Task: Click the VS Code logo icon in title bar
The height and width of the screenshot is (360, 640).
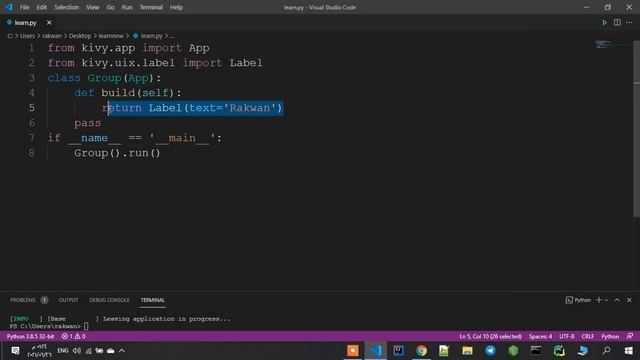Action: point(9,7)
